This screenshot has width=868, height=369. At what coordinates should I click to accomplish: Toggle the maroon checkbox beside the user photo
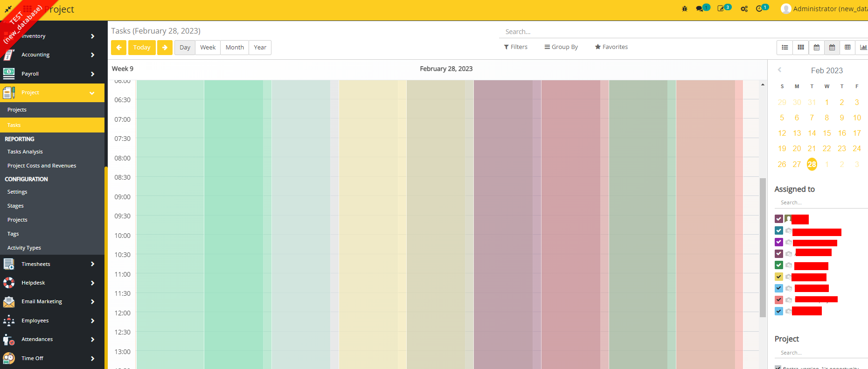click(x=779, y=219)
